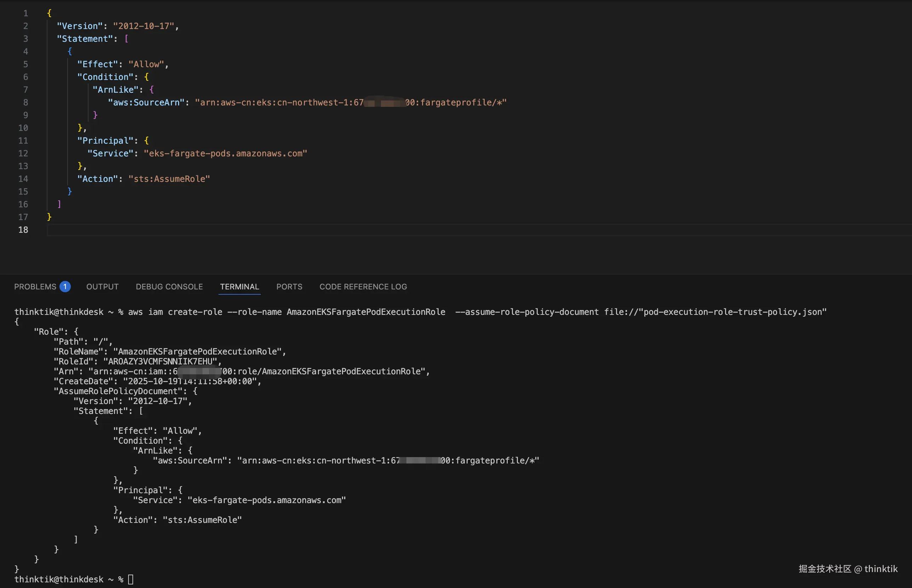912x588 pixels.
Task: Select the TERMINAL tab
Action: point(239,286)
